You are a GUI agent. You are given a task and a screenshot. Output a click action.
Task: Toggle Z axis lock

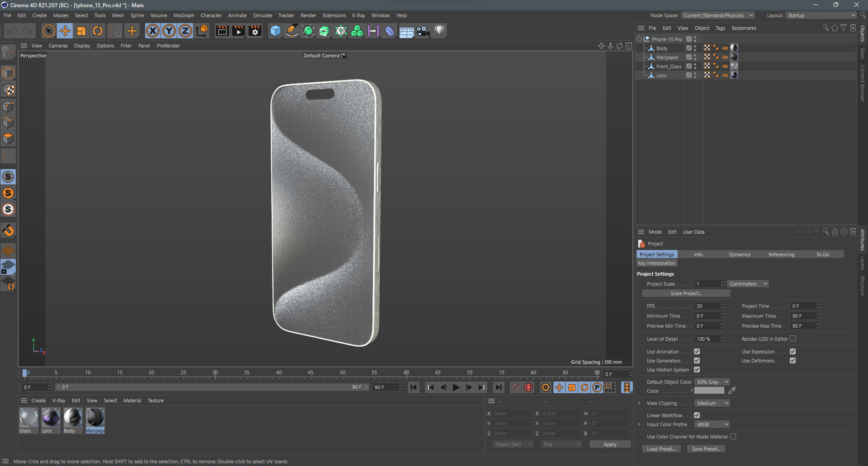pos(185,31)
